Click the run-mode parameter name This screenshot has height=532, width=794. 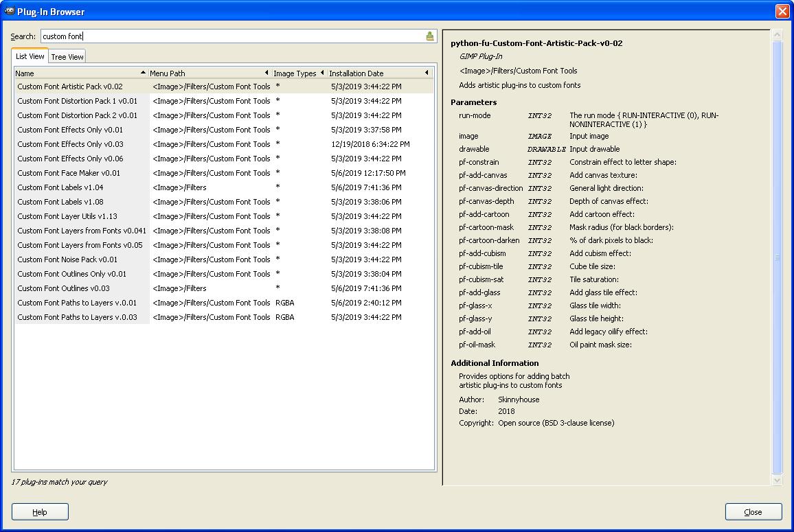tap(475, 115)
